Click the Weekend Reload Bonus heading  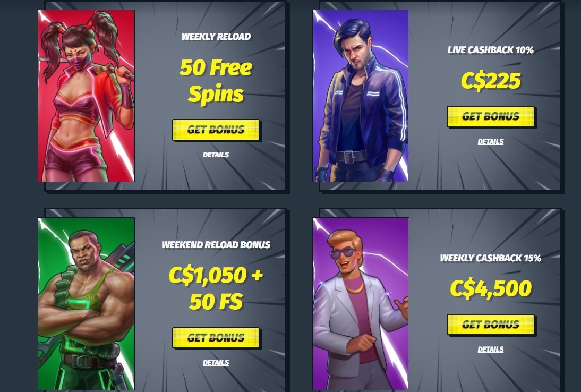[x=216, y=244]
